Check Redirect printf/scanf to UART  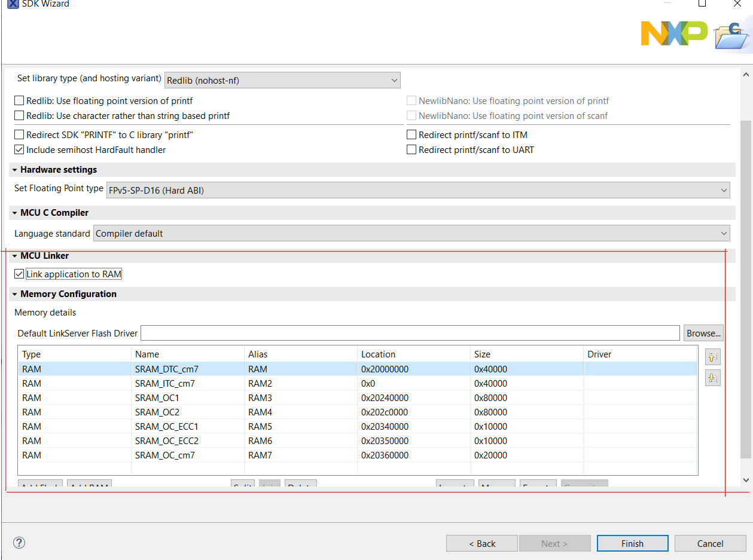click(x=411, y=149)
